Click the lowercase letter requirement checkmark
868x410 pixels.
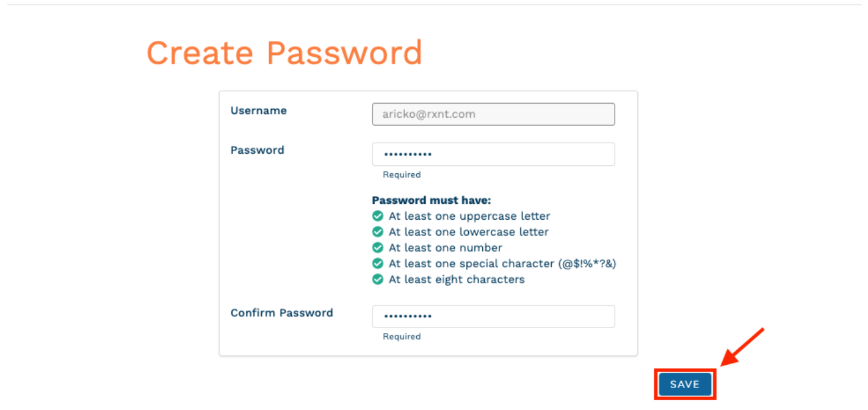pos(378,232)
